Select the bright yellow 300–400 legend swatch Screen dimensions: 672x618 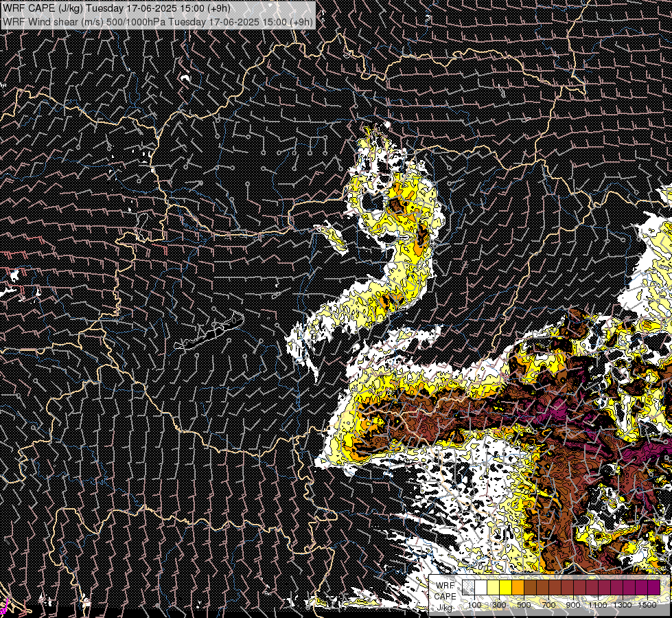click(506, 587)
